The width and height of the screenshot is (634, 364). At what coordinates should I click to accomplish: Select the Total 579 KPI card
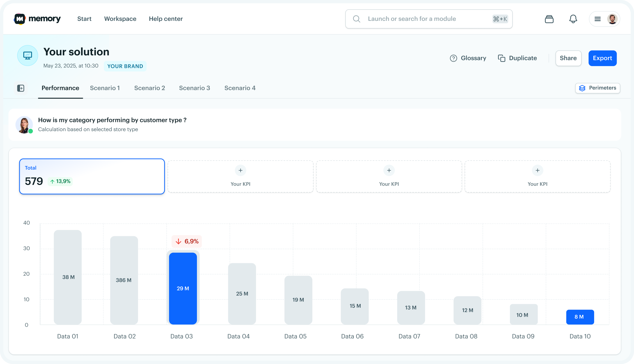pyautogui.click(x=92, y=176)
